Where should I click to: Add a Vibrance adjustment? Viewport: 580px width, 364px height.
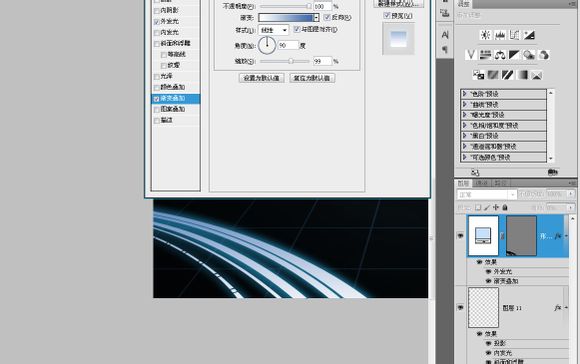point(471,55)
